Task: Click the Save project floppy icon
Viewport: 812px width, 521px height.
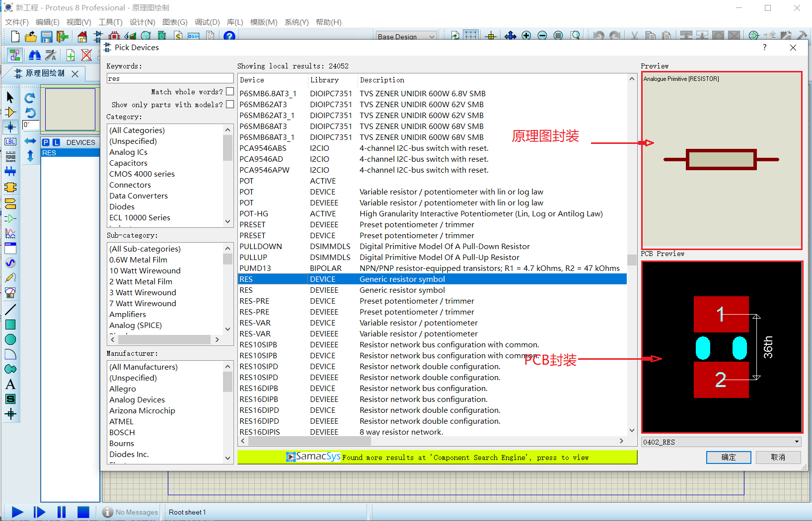Action: pyautogui.click(x=47, y=36)
